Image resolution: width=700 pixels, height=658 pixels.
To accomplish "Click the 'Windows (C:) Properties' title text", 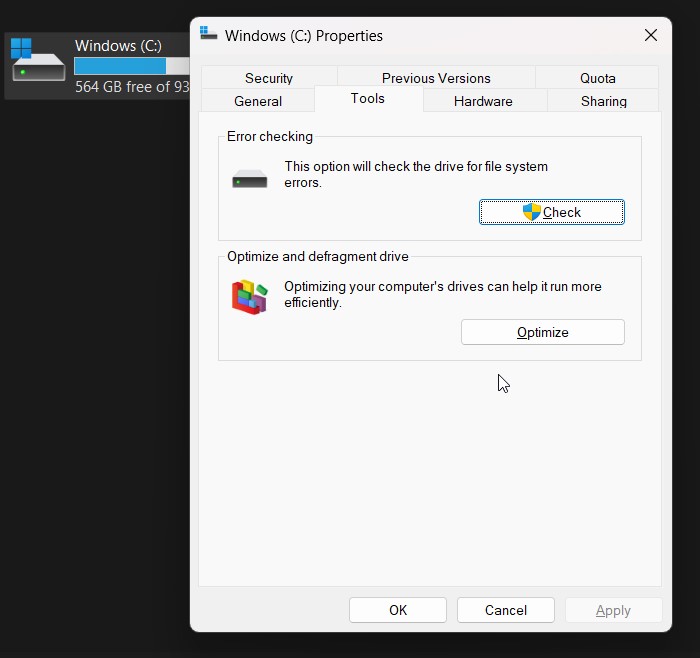I will click(x=304, y=36).
